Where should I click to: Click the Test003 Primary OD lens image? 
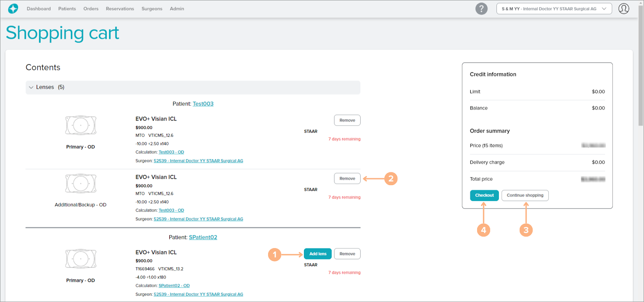(81, 125)
